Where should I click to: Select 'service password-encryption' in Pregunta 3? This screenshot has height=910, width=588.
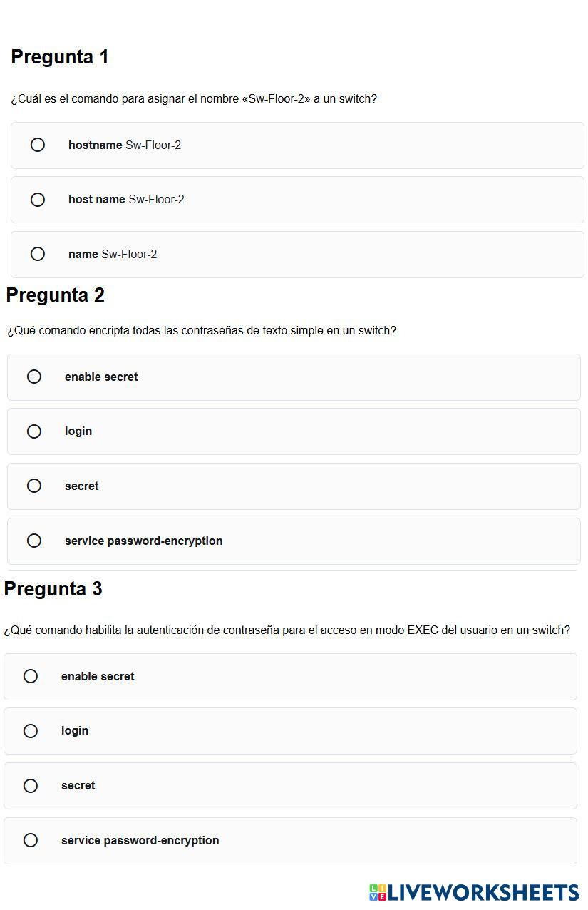[31, 840]
